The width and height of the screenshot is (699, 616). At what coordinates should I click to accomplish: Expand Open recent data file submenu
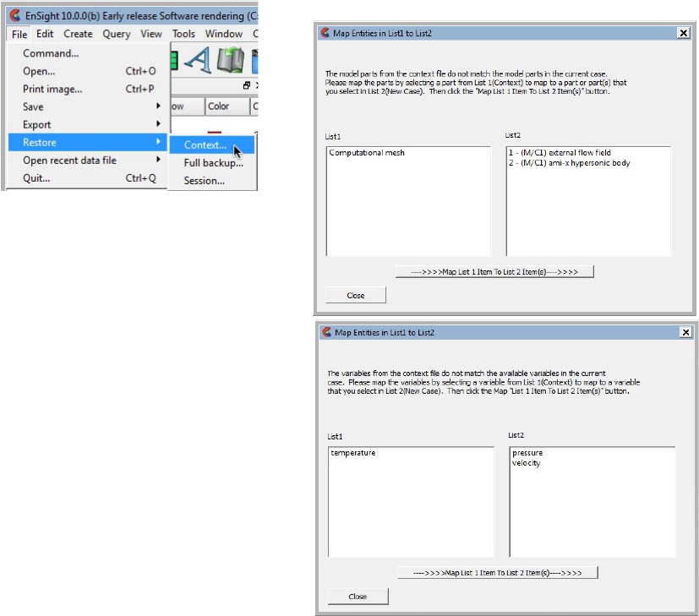pos(88,161)
